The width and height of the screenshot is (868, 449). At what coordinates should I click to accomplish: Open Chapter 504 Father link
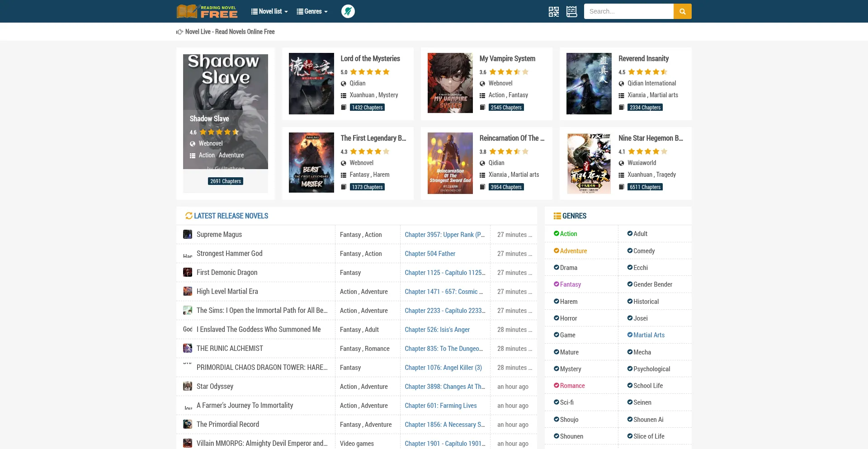(429, 254)
